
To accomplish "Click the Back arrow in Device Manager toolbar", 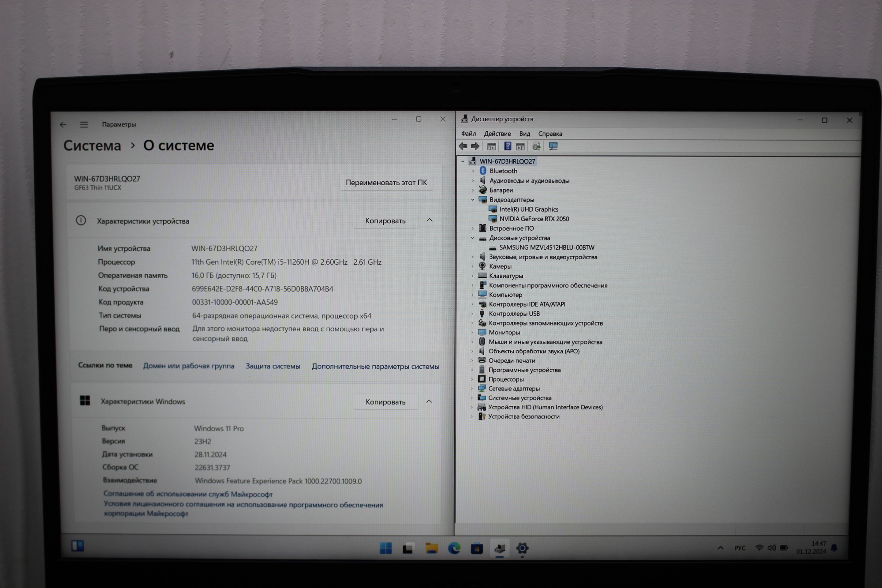I will (463, 146).
